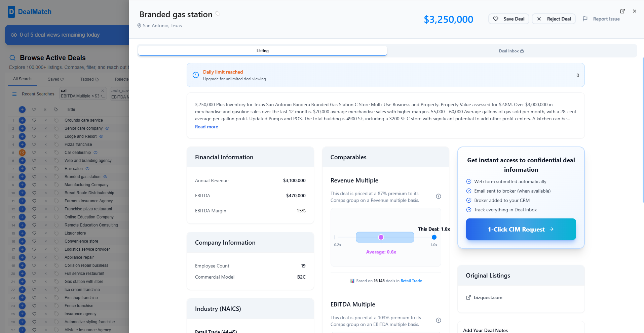Screen dimensions: 644x333
Task: Click the blue This Deal marker on revenue chart
Action: coord(434,237)
